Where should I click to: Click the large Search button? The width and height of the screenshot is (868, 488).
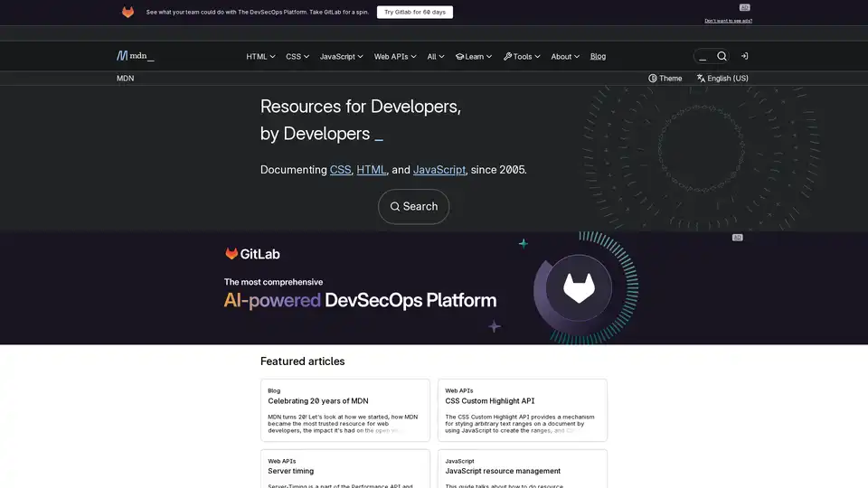[413, 206]
